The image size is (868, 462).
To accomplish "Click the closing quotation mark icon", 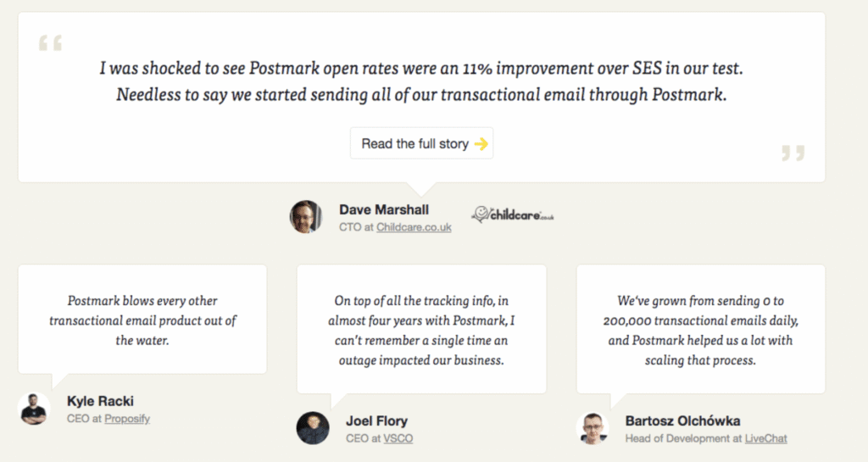I will (793, 153).
